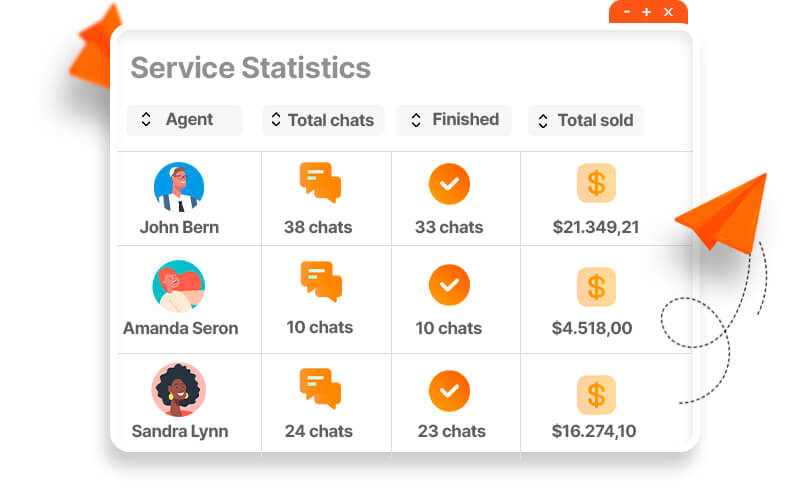
Task: Sort by the Total chats column
Action: tap(323, 120)
